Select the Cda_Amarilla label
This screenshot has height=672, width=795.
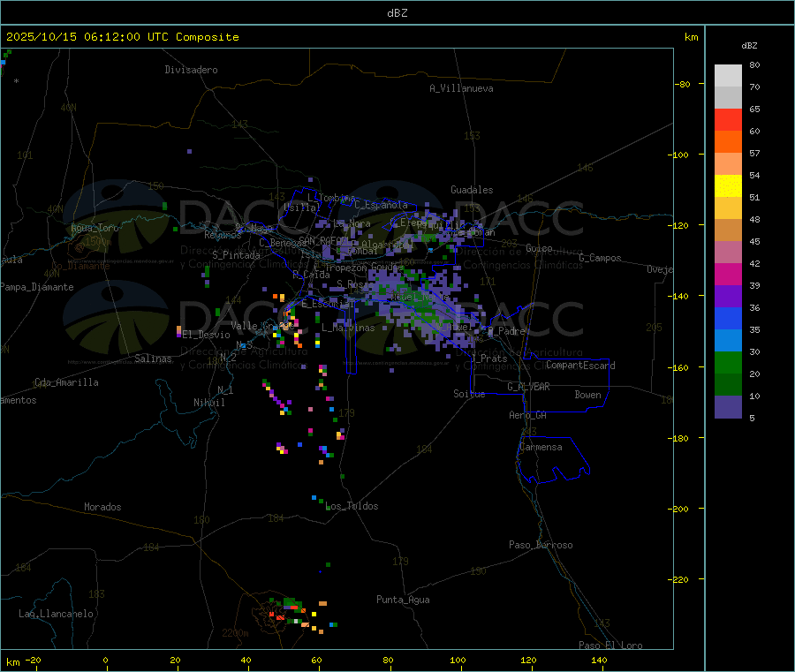click(x=66, y=382)
